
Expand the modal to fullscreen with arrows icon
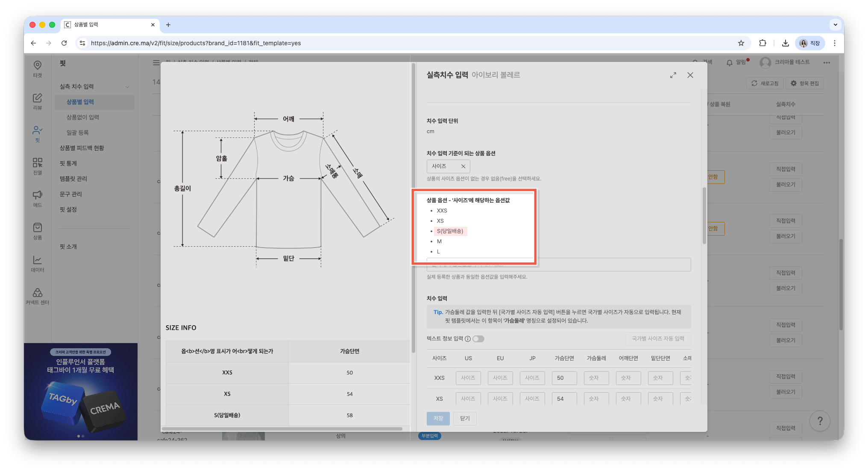(x=673, y=75)
